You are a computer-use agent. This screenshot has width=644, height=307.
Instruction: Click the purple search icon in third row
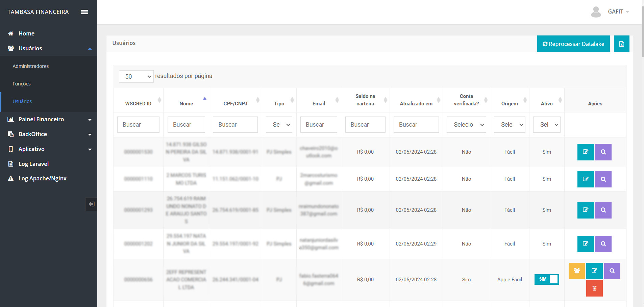click(x=603, y=210)
